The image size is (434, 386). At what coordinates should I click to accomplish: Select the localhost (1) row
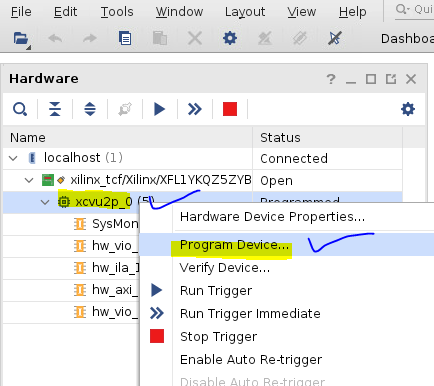[202, 158]
